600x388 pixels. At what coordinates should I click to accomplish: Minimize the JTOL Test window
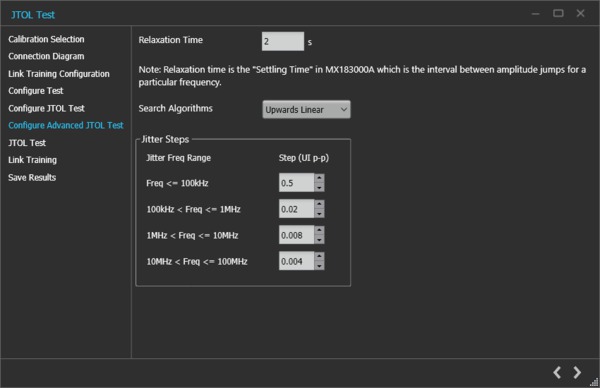536,14
